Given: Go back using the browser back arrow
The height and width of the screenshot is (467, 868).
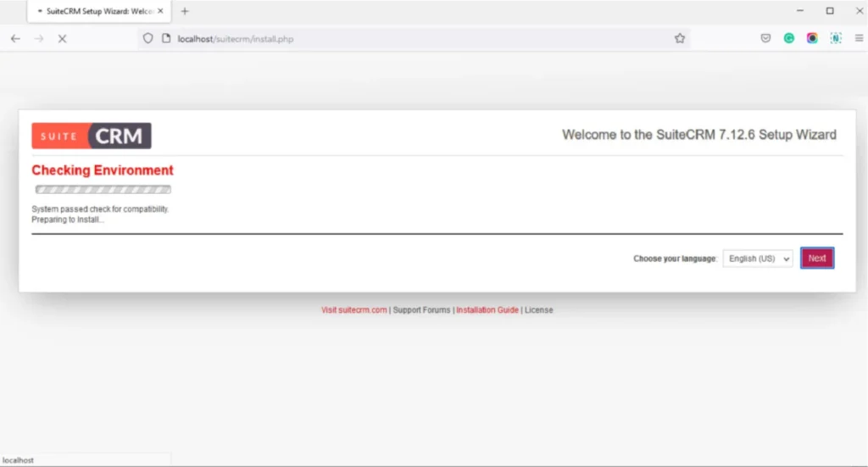Looking at the screenshot, I should (15, 38).
